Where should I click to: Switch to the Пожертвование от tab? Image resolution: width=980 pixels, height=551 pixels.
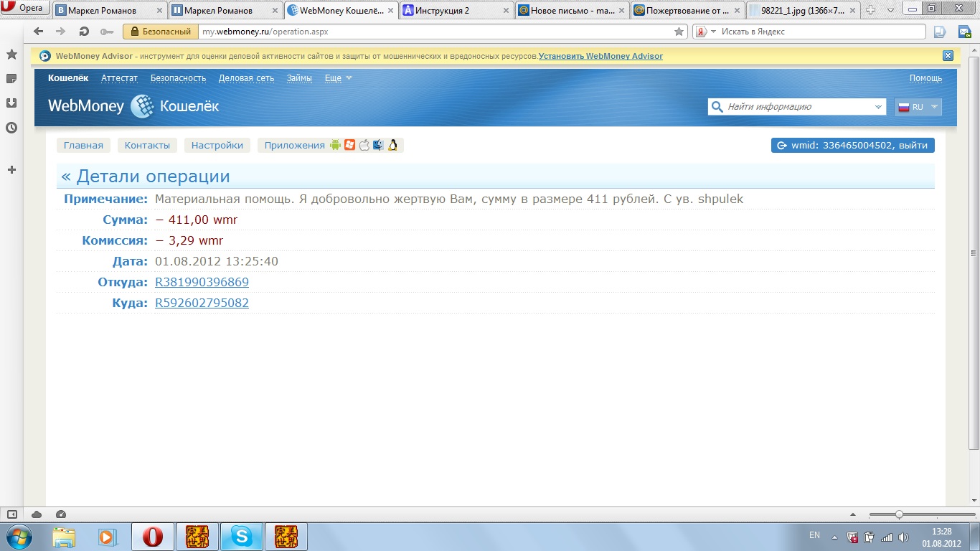[x=687, y=10]
